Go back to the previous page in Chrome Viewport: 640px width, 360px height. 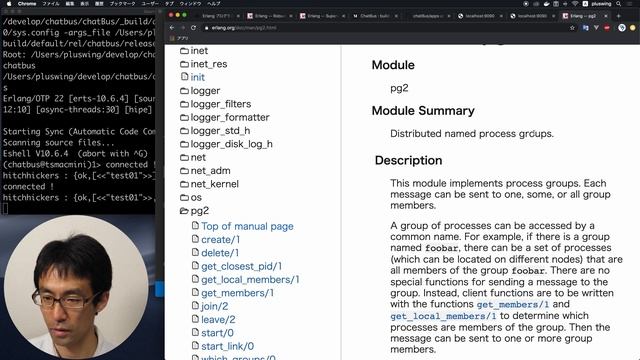tap(172, 28)
